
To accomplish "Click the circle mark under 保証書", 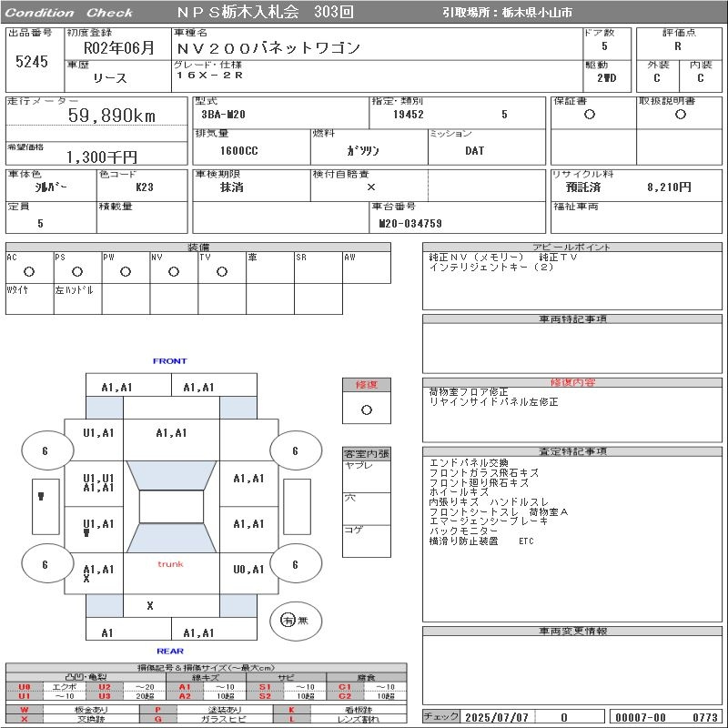I will pos(590,115).
